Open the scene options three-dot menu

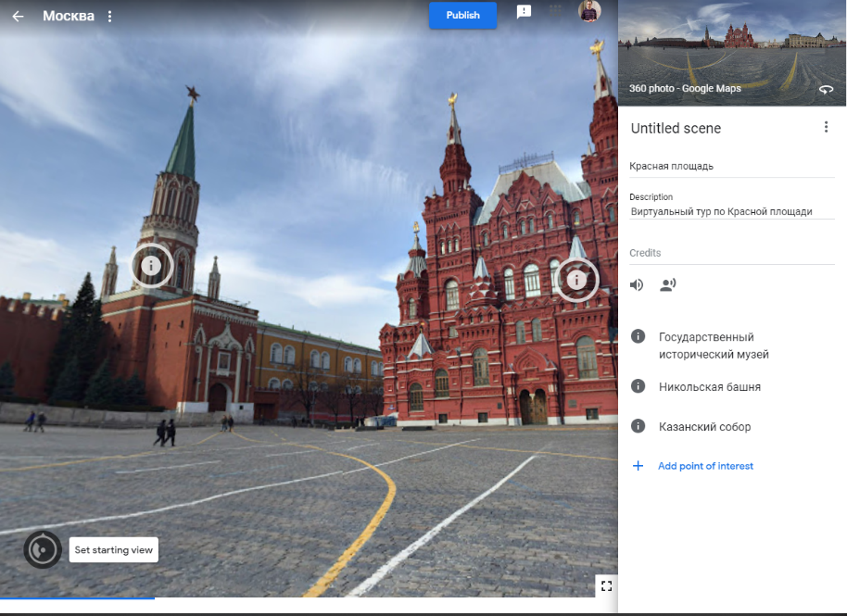pyautogui.click(x=826, y=128)
